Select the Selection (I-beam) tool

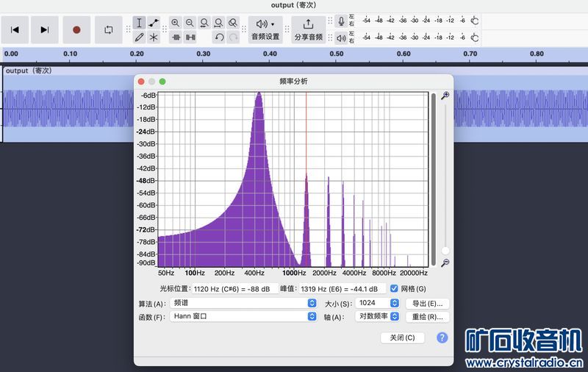click(x=139, y=23)
